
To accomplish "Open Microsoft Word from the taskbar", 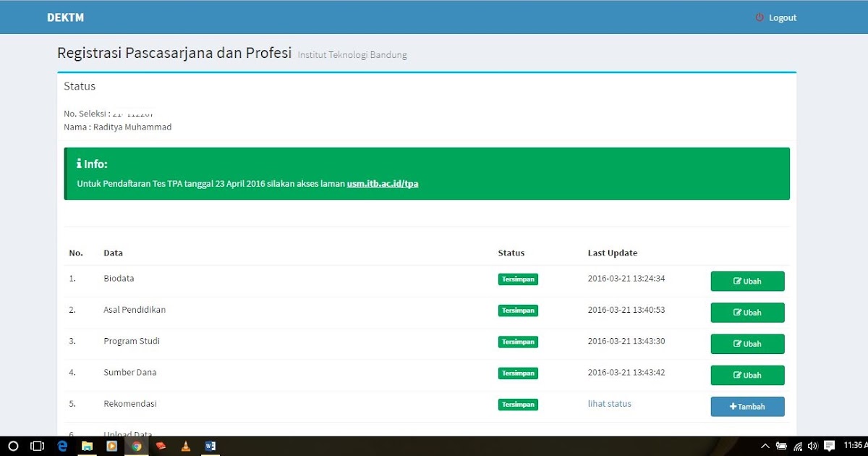I will pos(210,446).
